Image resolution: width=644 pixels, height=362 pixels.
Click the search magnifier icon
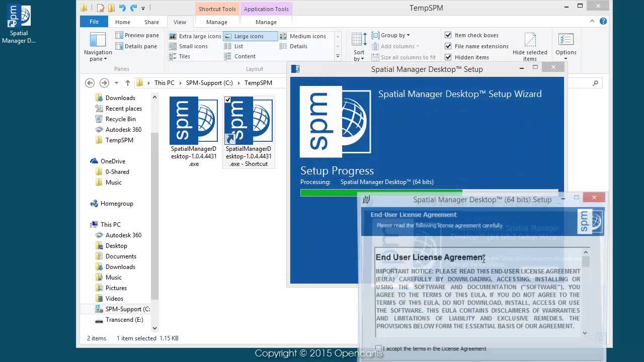coord(596,83)
